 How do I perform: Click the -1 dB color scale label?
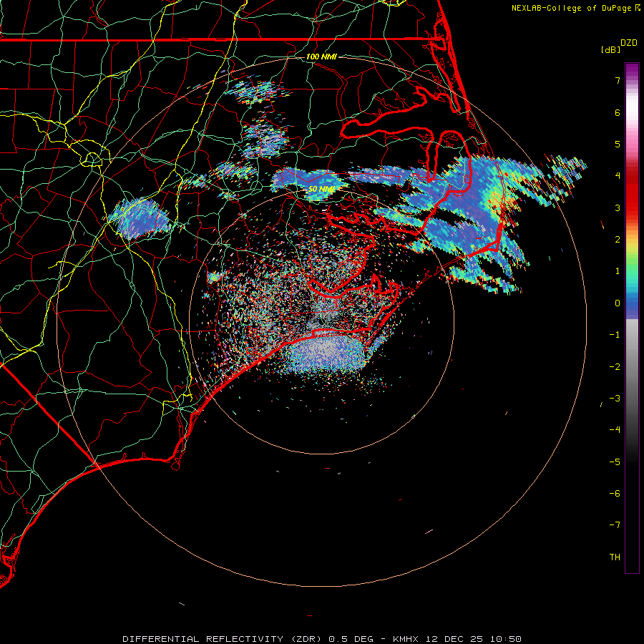615,335
